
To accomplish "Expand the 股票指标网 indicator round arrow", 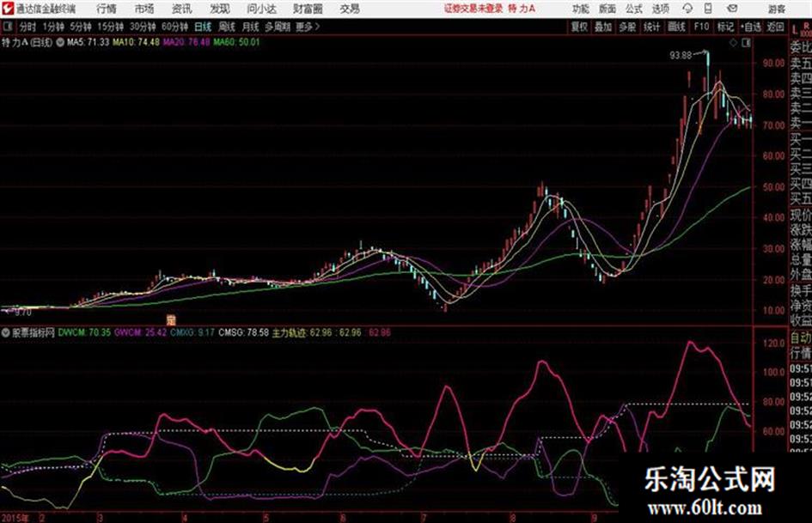I will pyautogui.click(x=6, y=332).
